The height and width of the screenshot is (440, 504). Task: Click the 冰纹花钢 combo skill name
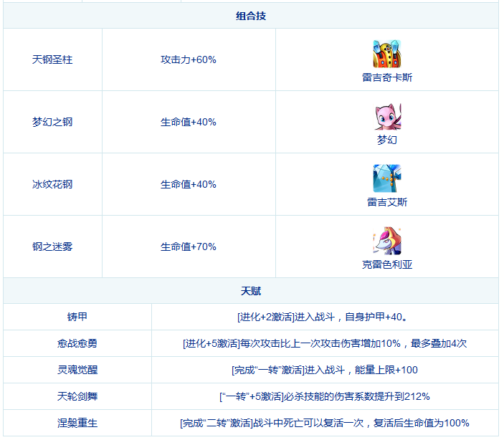pos(52,184)
